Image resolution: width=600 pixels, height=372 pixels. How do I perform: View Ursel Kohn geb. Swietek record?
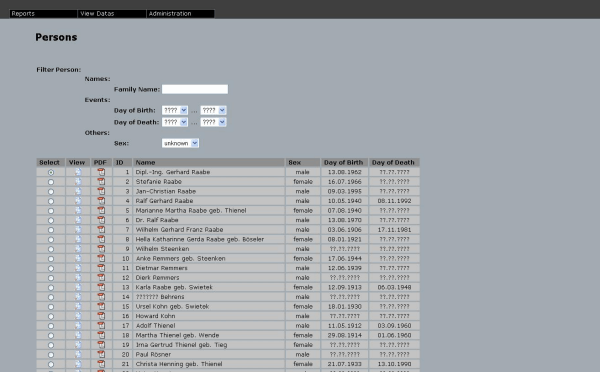[x=78, y=307]
